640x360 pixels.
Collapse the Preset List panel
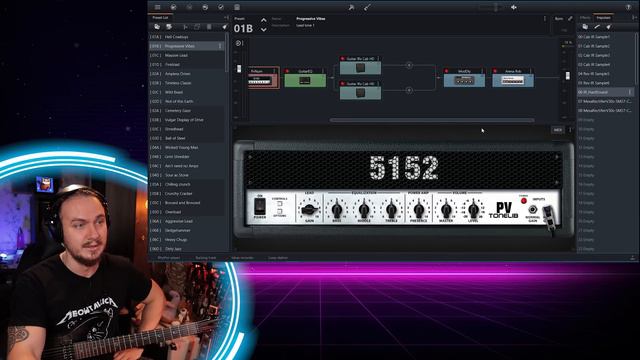[x=226, y=18]
